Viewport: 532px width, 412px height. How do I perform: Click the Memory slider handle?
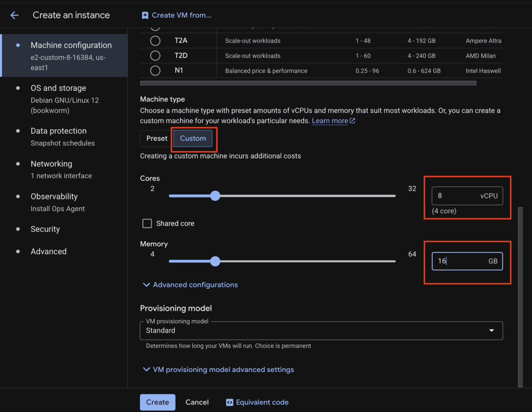pyautogui.click(x=215, y=261)
